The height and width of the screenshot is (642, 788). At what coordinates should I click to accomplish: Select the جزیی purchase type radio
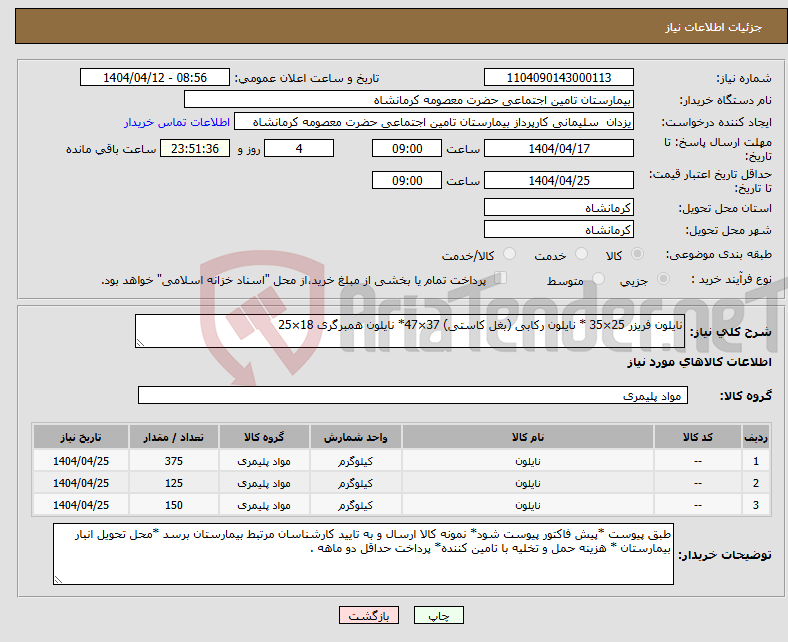[663, 279]
